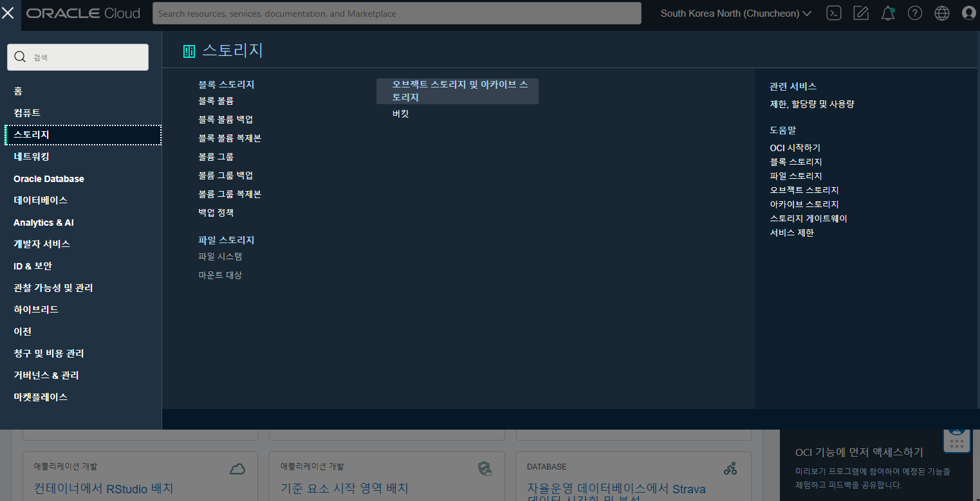This screenshot has height=501, width=980.
Task: Open 블록 스토리지 help link under 도움말
Action: point(796,162)
